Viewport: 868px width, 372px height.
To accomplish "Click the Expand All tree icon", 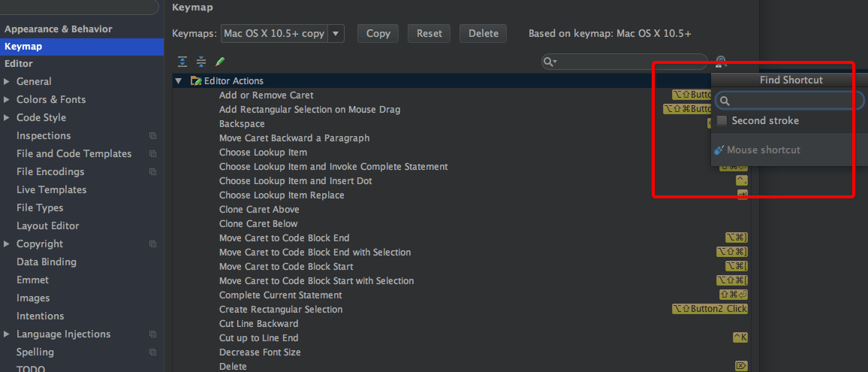I will [182, 62].
